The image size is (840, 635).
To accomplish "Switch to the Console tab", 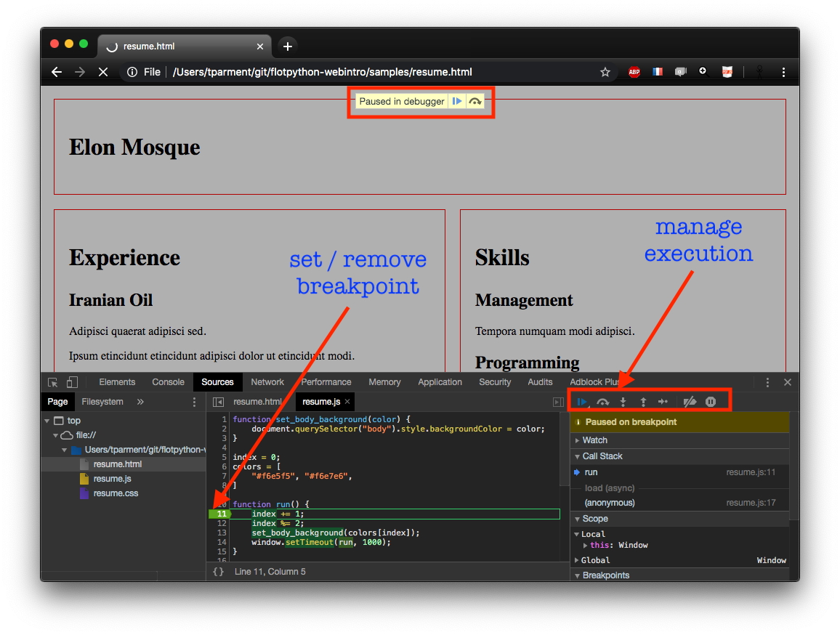I will [168, 382].
